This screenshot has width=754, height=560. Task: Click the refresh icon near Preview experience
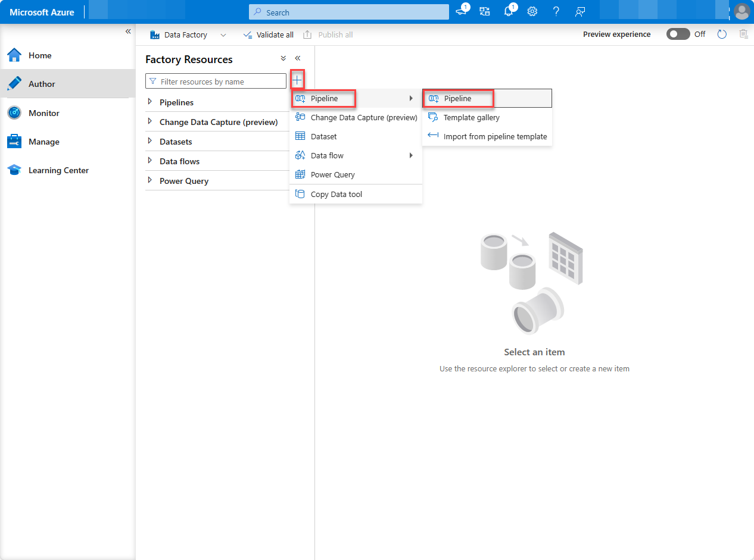point(722,34)
